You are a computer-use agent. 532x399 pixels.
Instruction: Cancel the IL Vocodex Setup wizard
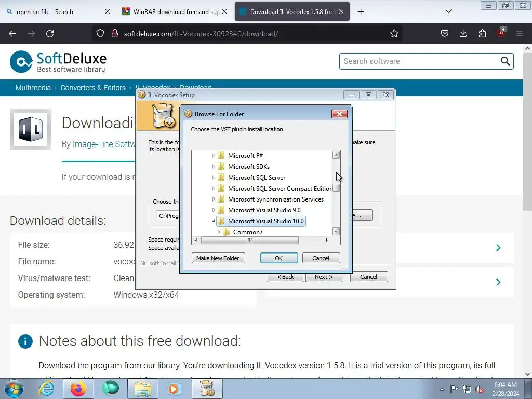(368, 277)
